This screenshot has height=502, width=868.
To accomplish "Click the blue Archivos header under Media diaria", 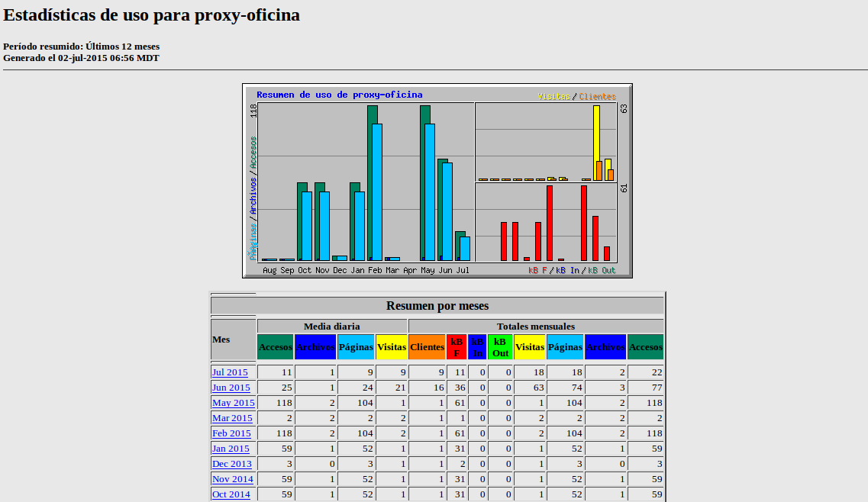I will [x=315, y=347].
